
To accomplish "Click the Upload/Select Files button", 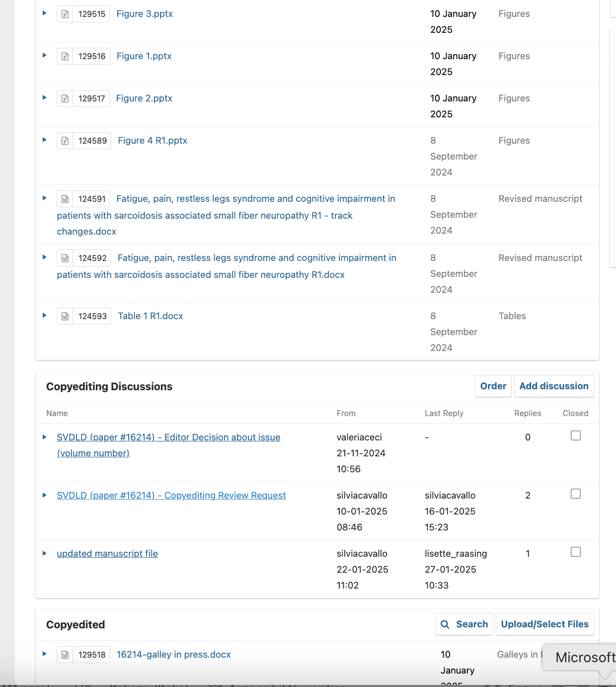I will point(544,624).
